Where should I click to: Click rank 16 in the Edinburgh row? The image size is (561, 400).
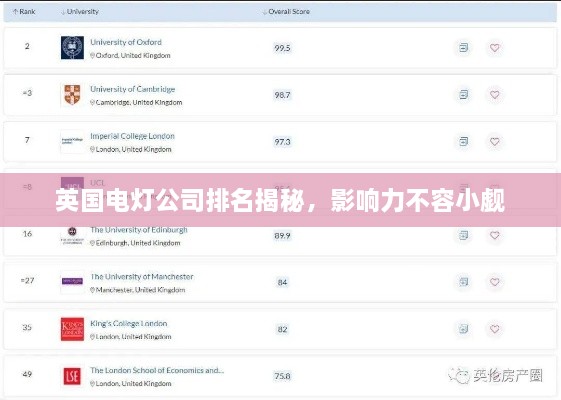tap(27, 234)
